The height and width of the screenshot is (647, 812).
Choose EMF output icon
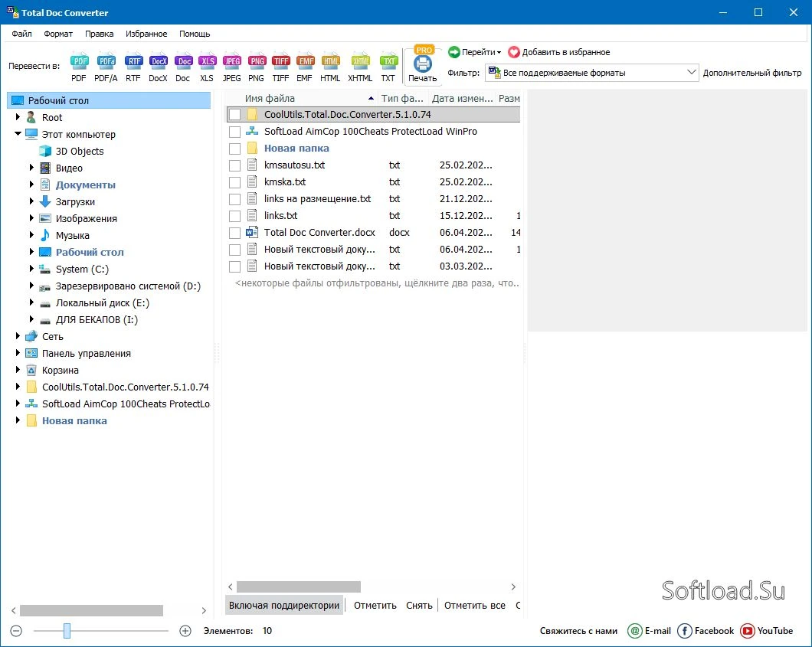(x=305, y=61)
